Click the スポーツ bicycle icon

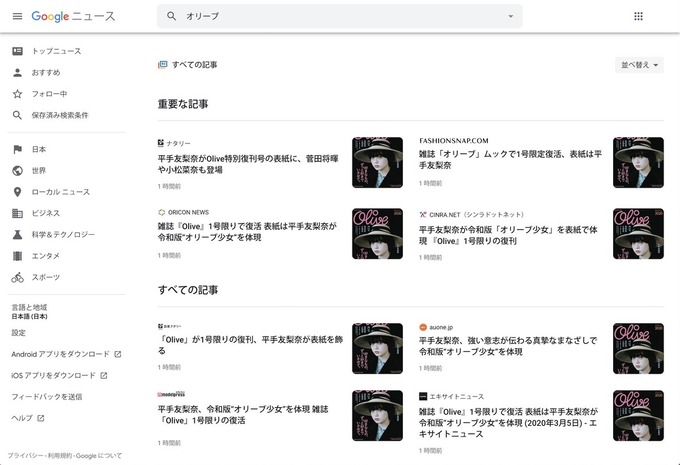17,277
